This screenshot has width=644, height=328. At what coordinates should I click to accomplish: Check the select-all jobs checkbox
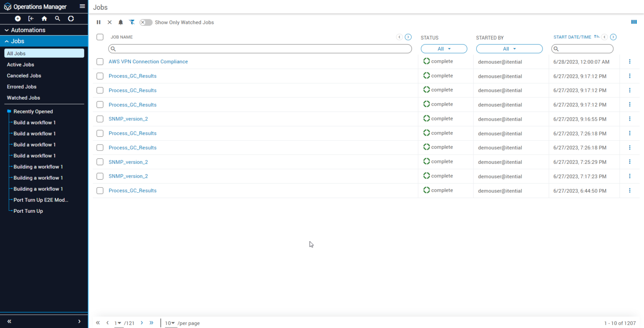click(100, 37)
